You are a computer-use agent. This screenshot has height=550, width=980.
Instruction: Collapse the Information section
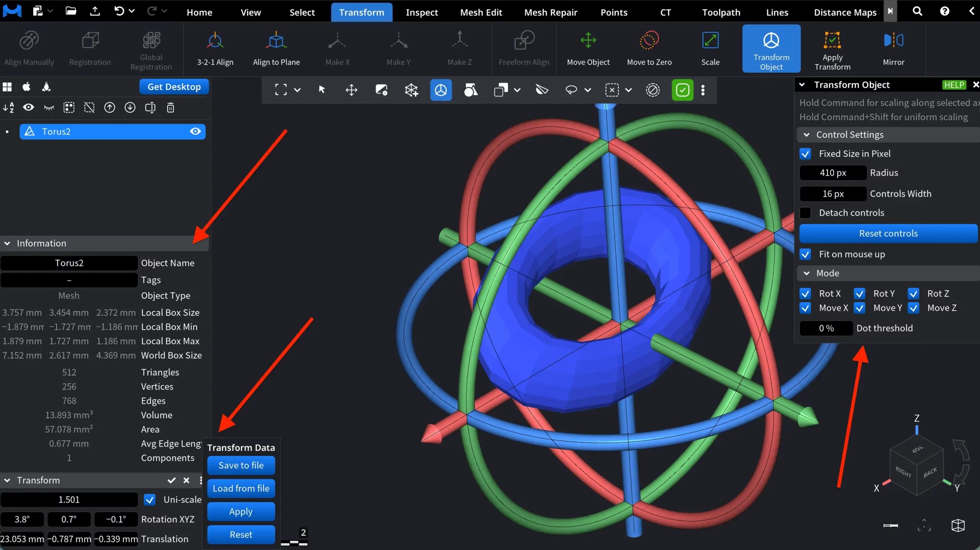pyautogui.click(x=7, y=243)
